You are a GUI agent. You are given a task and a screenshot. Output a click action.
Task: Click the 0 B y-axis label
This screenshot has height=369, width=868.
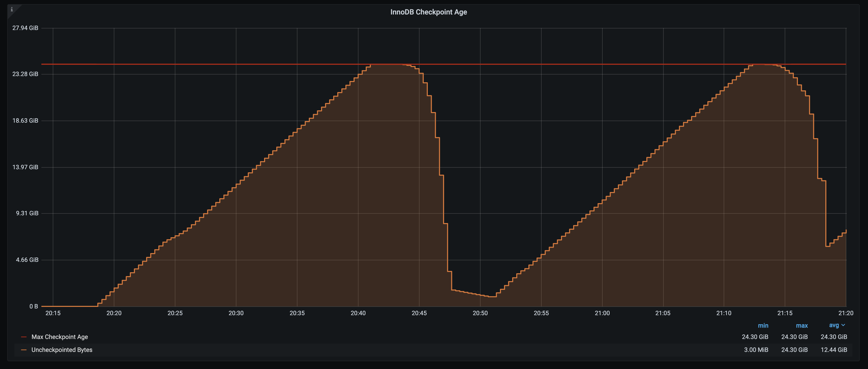click(33, 306)
